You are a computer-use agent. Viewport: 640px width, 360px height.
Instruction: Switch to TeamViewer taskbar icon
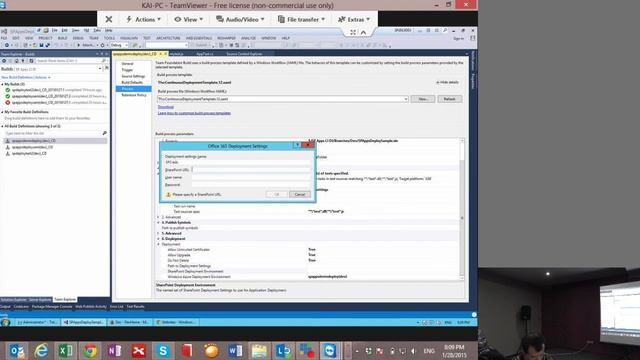[x=330, y=351]
